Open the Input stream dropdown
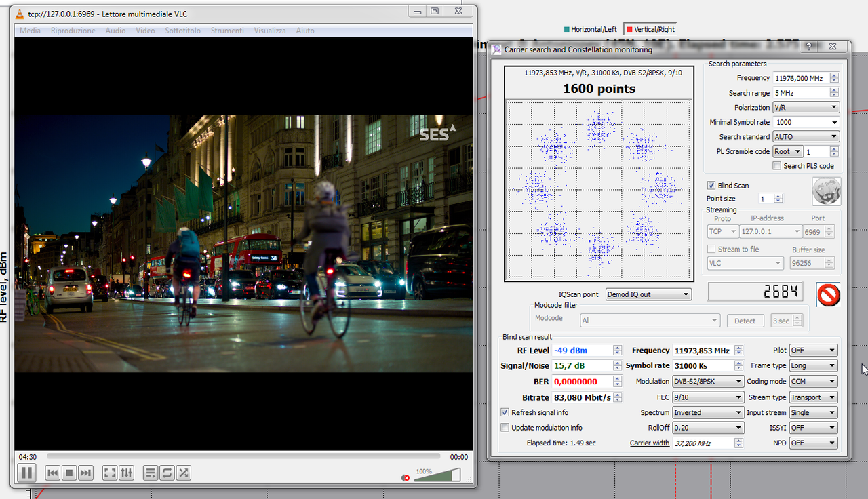 click(x=814, y=412)
